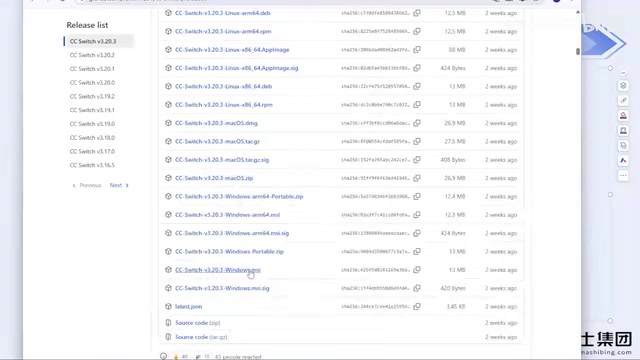Open CC Switch v3.20.2 release
Viewport: 640px width, 360px height.
tap(92, 55)
